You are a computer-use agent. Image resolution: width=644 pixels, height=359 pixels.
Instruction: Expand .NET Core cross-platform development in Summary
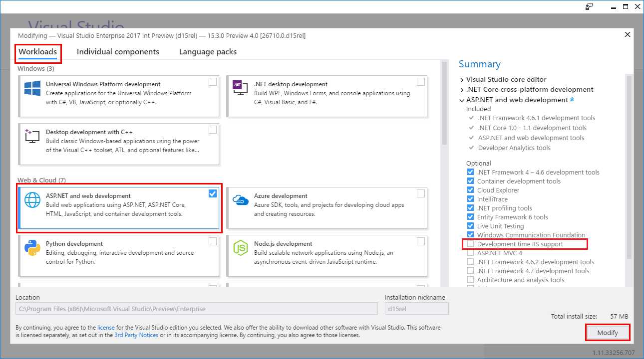pos(462,90)
